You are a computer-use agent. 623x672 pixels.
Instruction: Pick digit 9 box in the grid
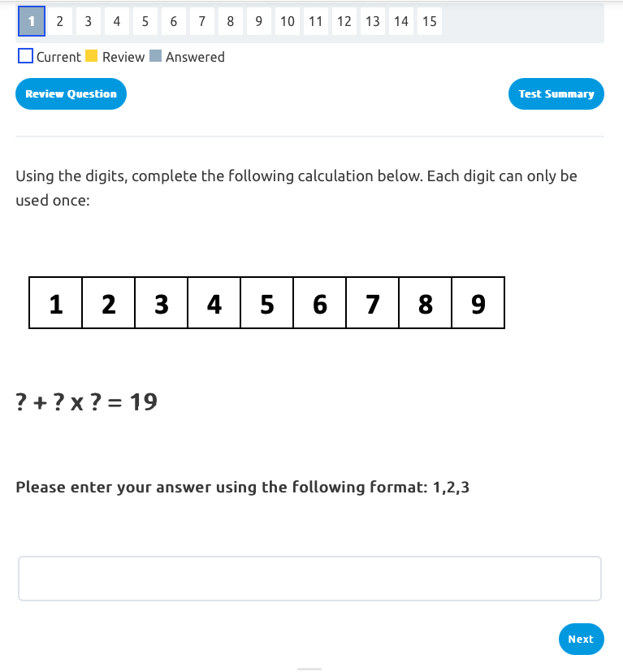point(478,303)
